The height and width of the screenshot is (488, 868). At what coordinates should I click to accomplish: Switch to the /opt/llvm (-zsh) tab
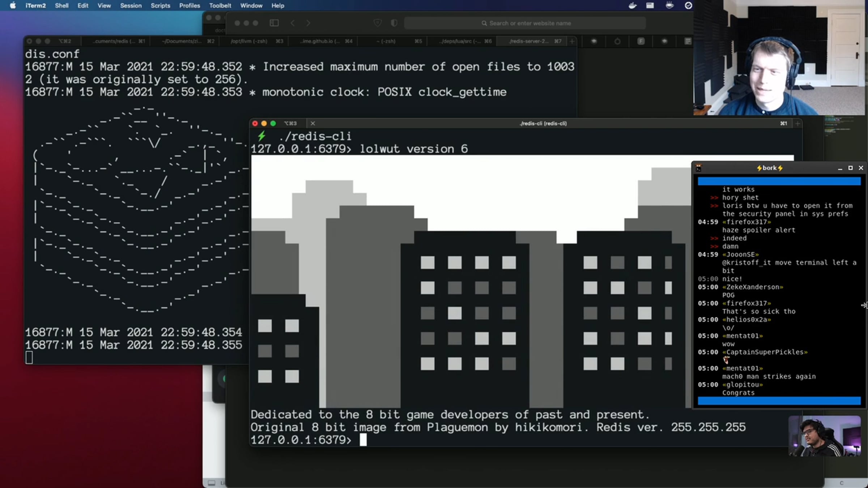253,41
